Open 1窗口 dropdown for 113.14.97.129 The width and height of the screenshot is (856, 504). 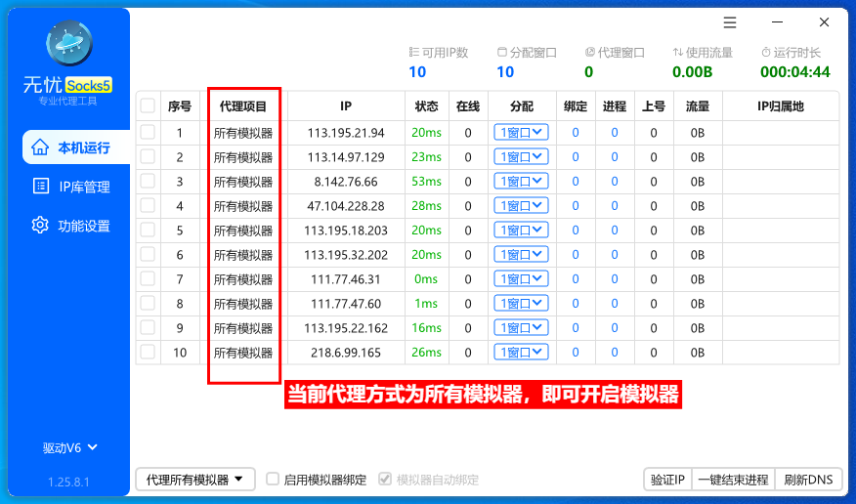click(521, 157)
